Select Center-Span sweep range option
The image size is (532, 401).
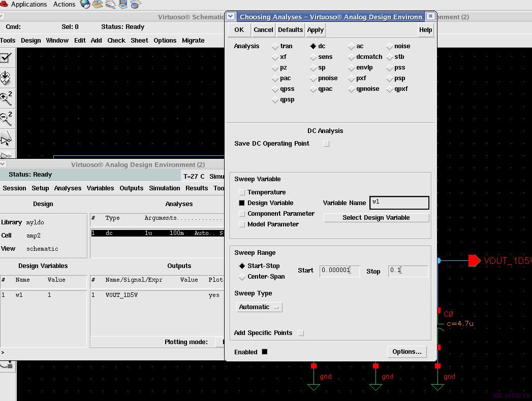coord(242,277)
